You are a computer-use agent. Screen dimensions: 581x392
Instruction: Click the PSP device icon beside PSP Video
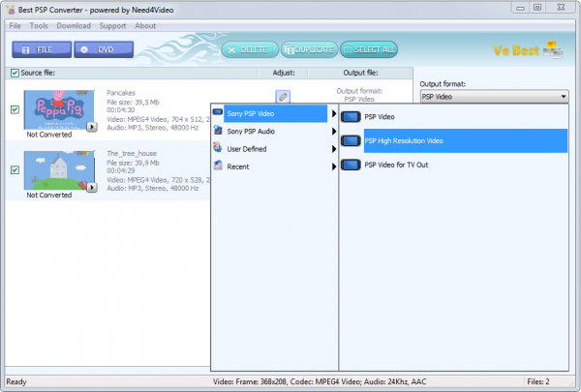pyautogui.click(x=351, y=117)
